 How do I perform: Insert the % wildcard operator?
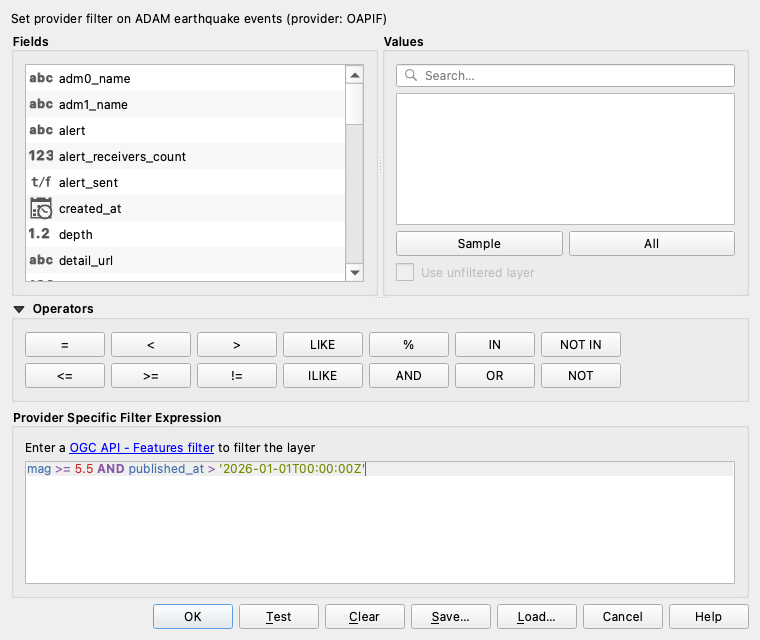point(409,345)
